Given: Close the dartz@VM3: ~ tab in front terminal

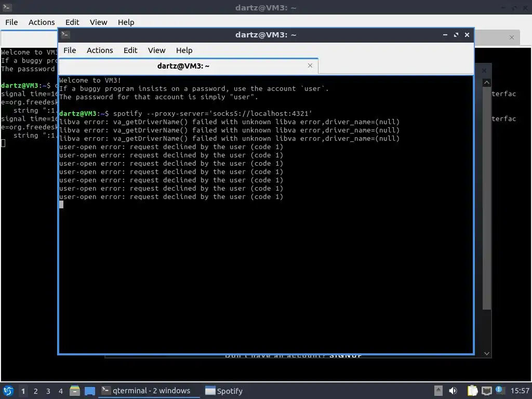Looking at the screenshot, I should 310,65.
